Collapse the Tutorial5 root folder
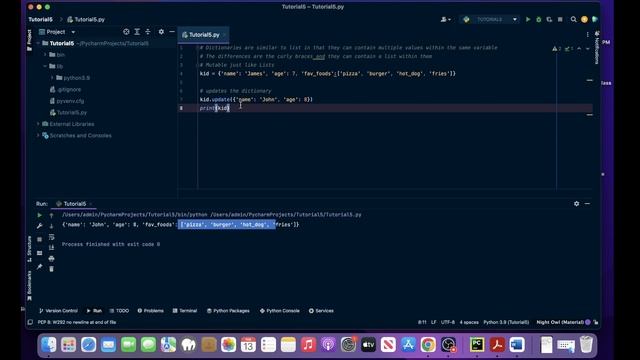 coord(38,43)
